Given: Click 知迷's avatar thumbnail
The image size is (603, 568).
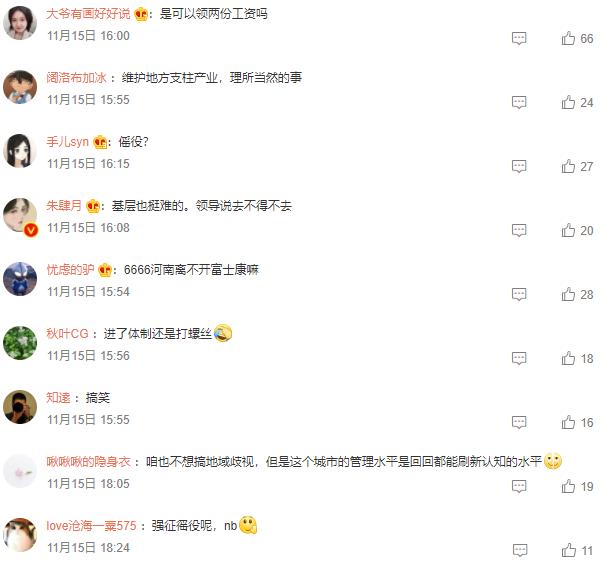Looking at the screenshot, I should coord(20,407).
